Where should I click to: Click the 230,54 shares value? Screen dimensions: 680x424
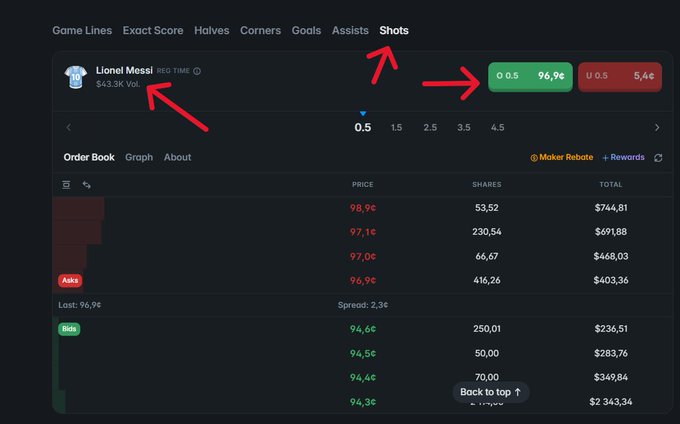[x=487, y=232]
